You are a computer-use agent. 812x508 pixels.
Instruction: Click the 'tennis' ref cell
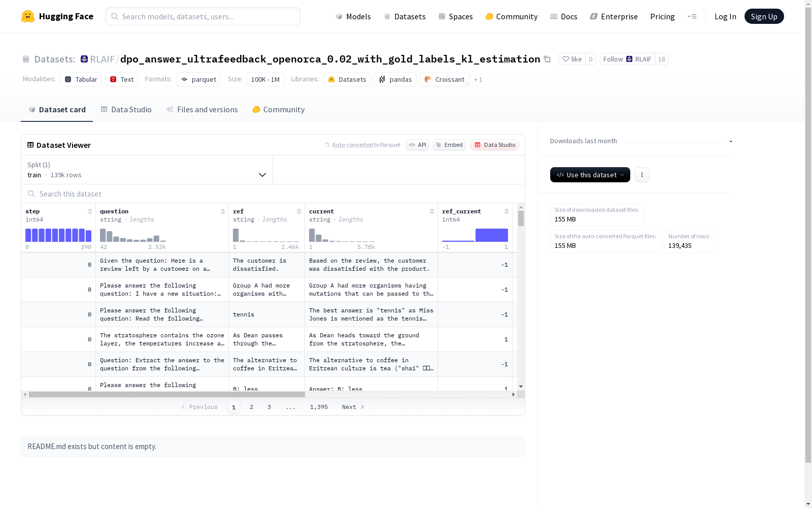pos(266,314)
